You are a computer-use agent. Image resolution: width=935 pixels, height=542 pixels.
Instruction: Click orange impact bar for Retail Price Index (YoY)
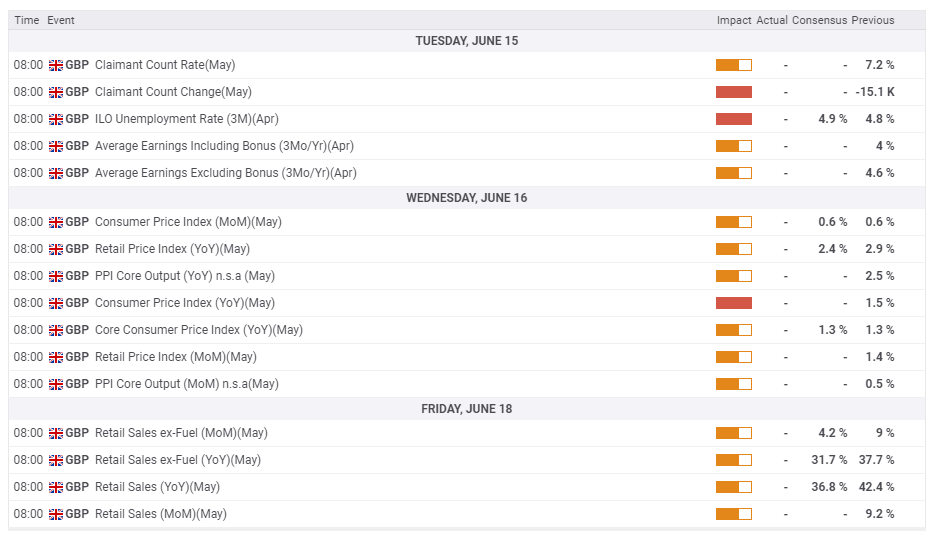coord(733,249)
